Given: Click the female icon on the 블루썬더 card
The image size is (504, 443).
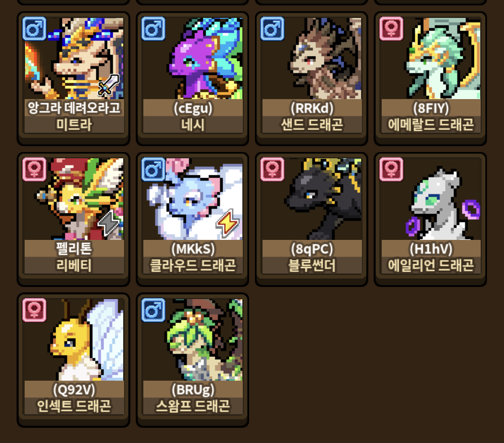Looking at the screenshot, I should (x=272, y=169).
